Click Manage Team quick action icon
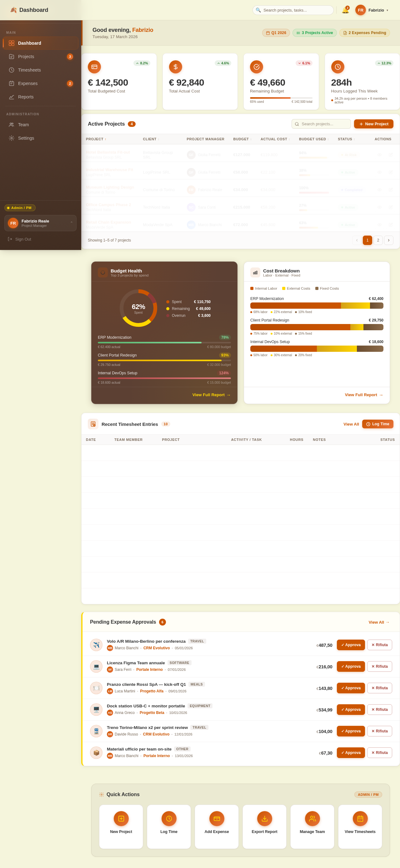The height and width of the screenshot is (868, 400). (312, 818)
